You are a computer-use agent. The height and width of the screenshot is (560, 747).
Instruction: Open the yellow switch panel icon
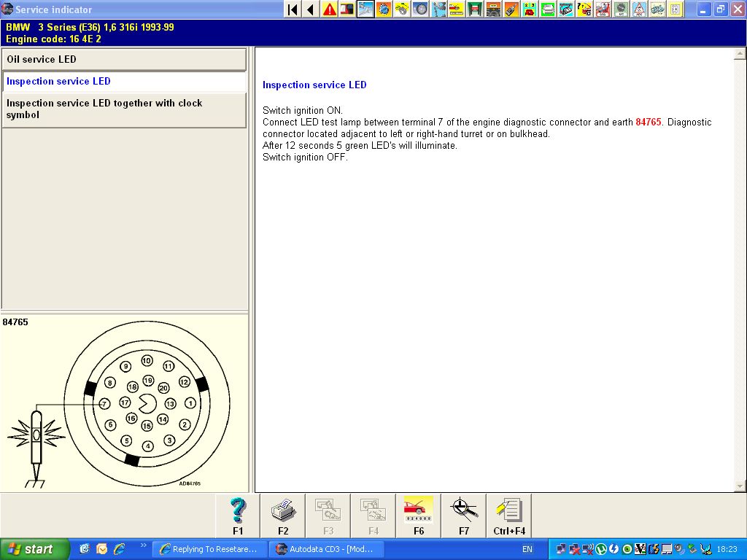click(x=675, y=9)
